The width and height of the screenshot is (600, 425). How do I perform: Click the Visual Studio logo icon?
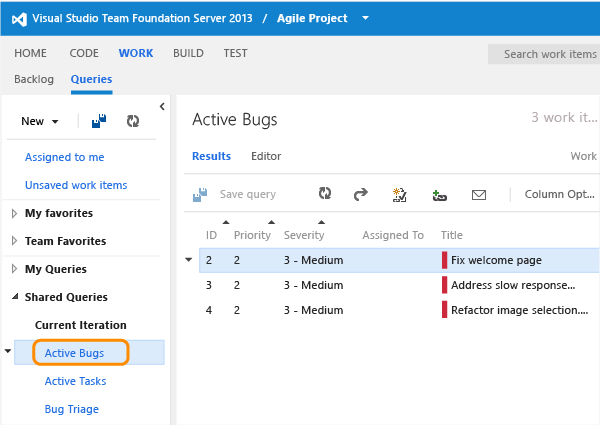click(x=19, y=19)
